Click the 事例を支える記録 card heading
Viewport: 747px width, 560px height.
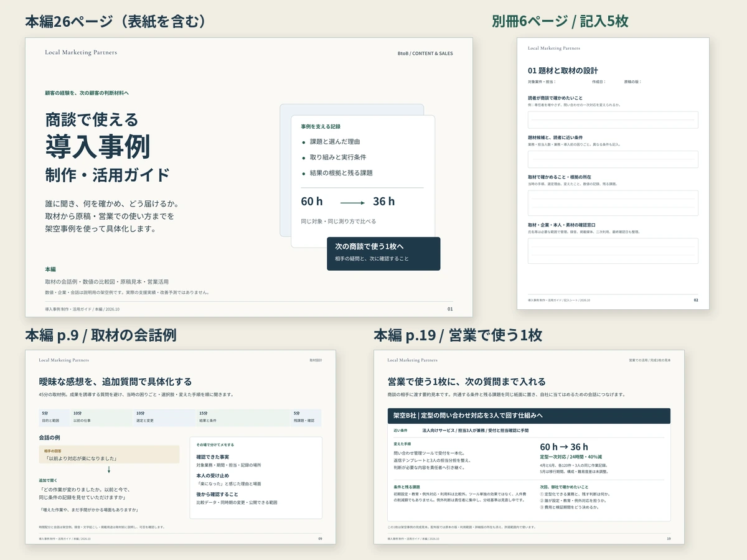point(321,126)
